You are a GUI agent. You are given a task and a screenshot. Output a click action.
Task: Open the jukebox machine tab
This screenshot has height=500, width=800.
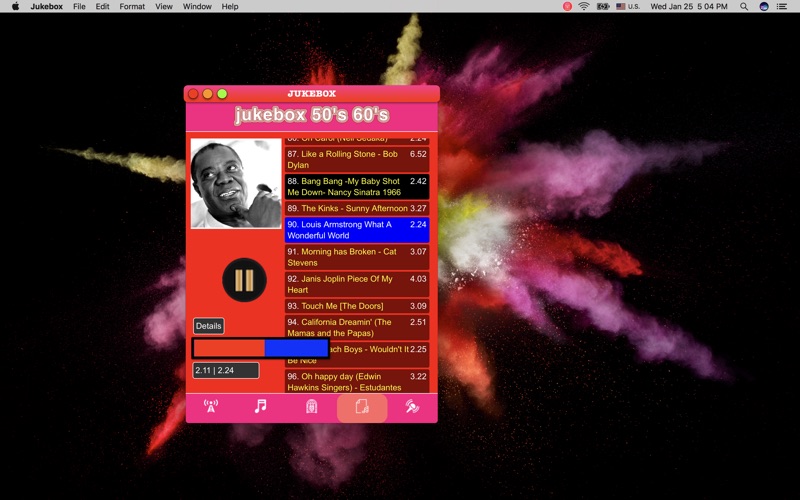311,407
